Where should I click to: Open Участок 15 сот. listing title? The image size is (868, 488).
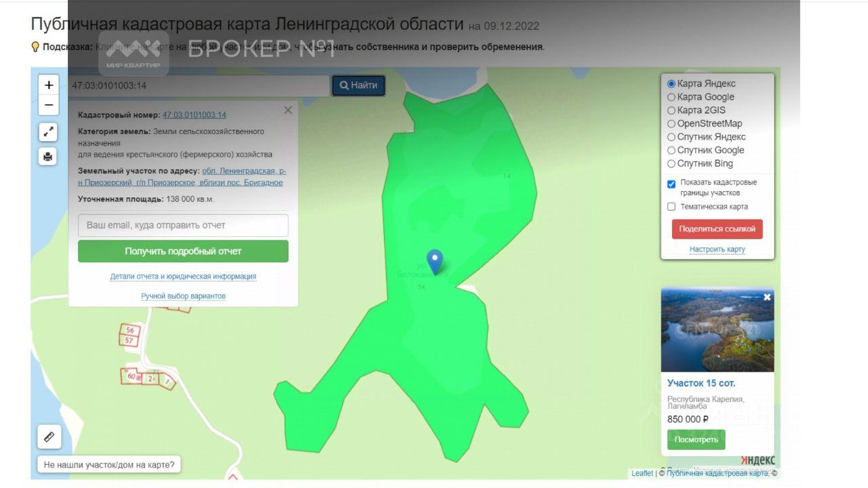(701, 384)
